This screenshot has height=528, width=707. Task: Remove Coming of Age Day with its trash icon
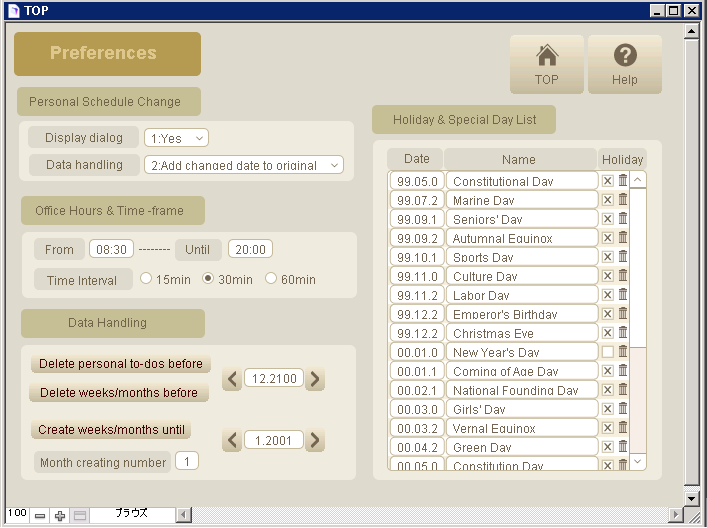coord(623,370)
